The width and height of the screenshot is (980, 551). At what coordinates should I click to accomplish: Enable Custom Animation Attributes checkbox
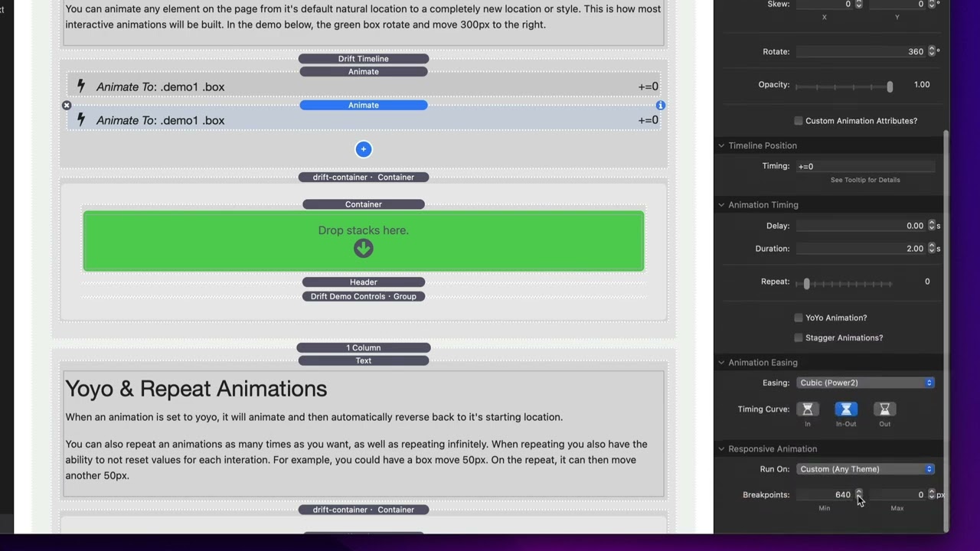(x=799, y=121)
